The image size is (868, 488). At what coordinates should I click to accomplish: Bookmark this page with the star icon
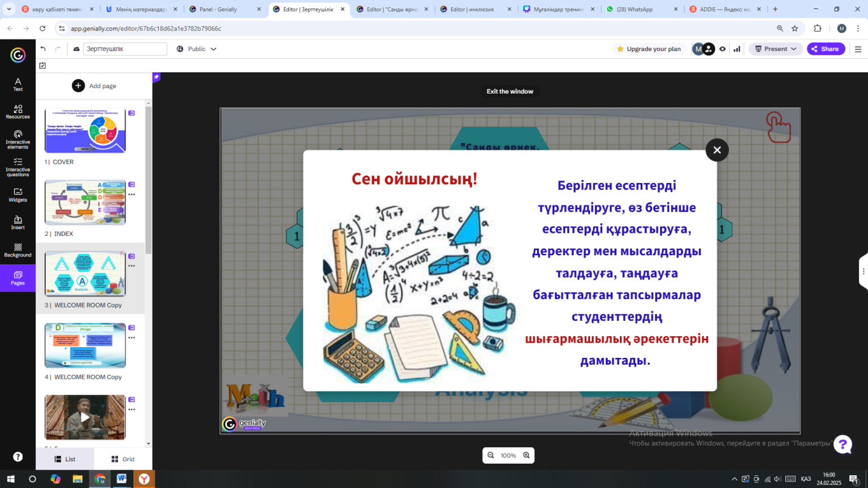point(794,29)
